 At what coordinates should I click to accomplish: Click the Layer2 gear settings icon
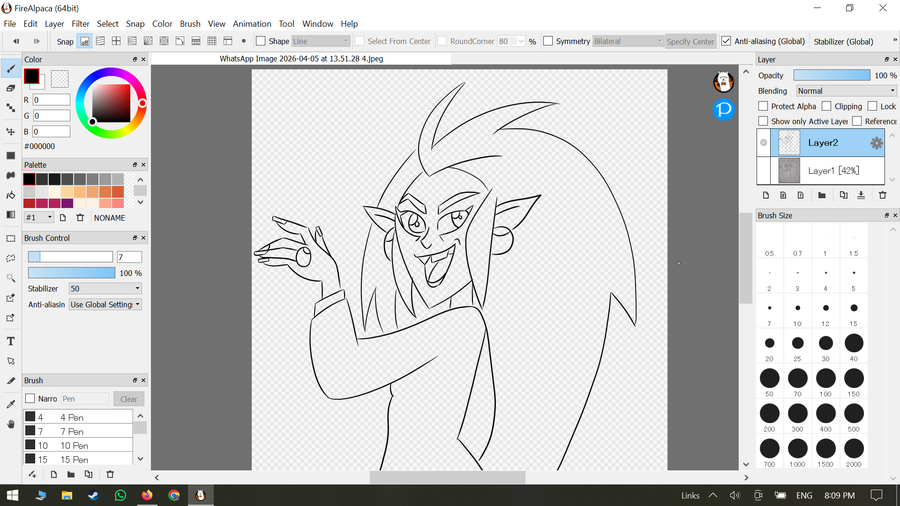coord(876,143)
